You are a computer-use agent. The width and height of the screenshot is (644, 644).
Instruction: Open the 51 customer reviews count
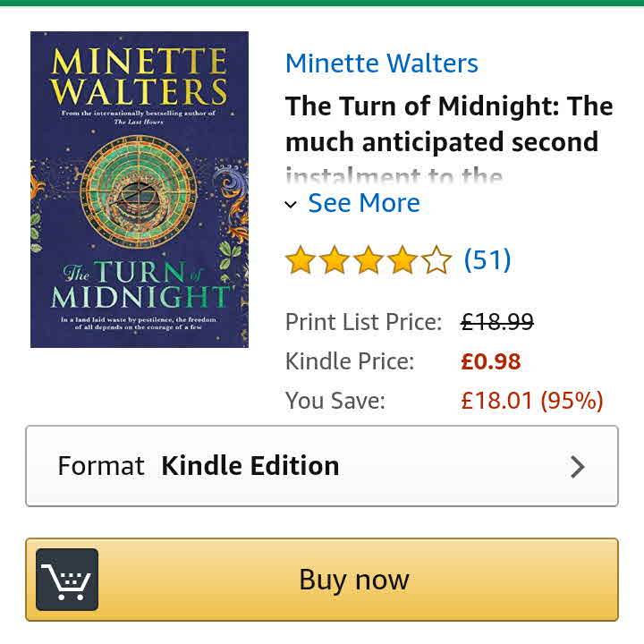487,259
